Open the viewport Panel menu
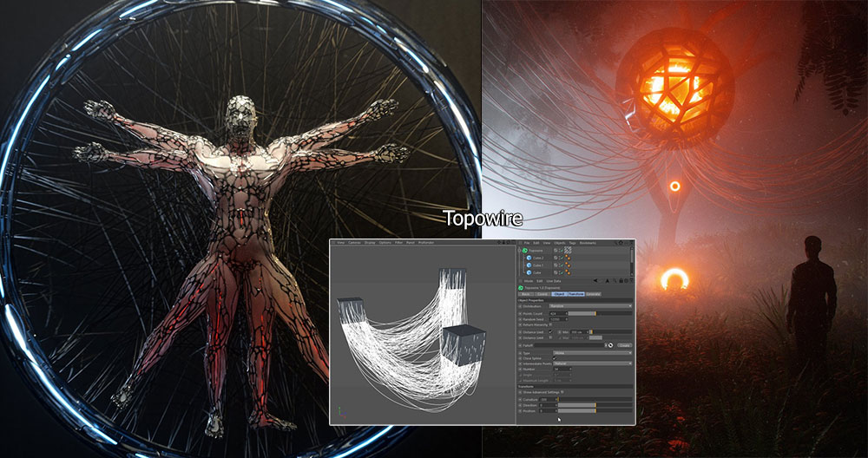 (411, 243)
